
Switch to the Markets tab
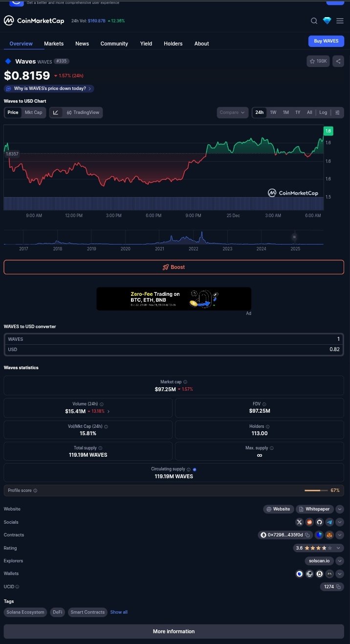pyautogui.click(x=54, y=44)
